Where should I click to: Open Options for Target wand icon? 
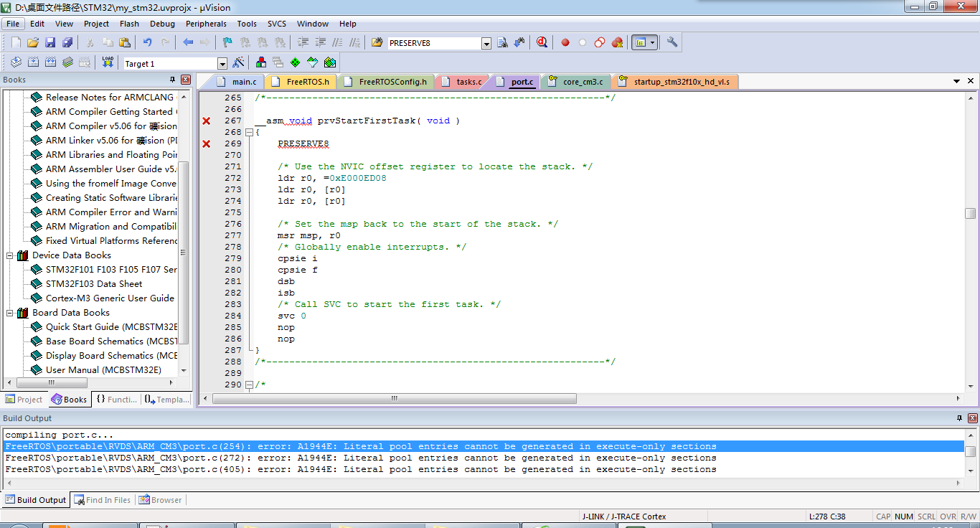coord(239,63)
